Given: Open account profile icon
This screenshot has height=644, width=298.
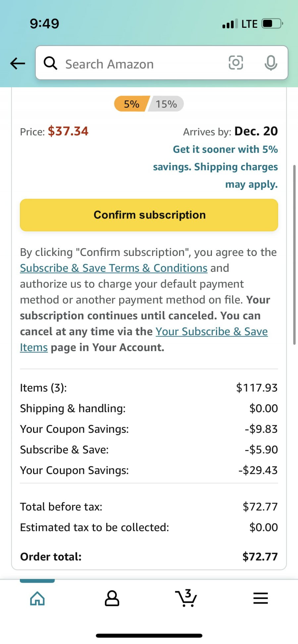Looking at the screenshot, I should 112,598.
